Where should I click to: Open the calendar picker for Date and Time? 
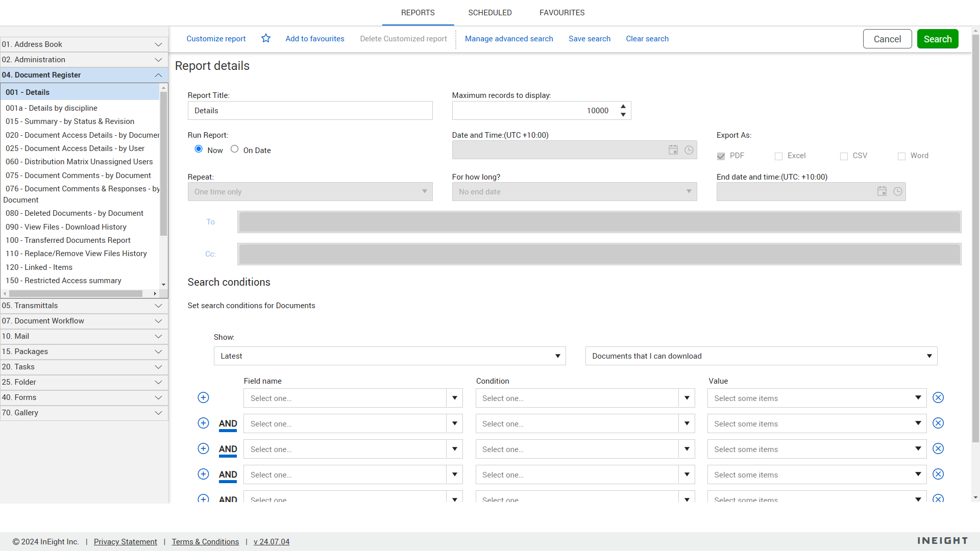673,149
